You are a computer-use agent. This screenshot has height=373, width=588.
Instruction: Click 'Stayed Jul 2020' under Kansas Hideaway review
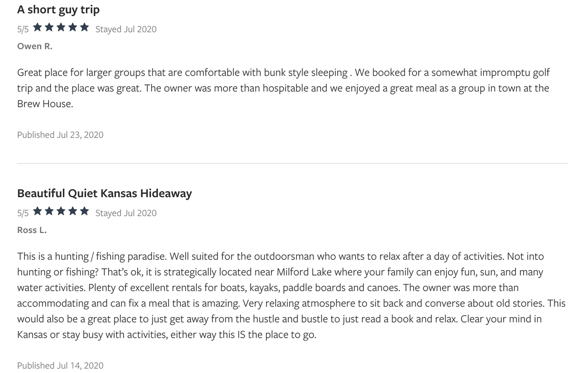(x=126, y=213)
